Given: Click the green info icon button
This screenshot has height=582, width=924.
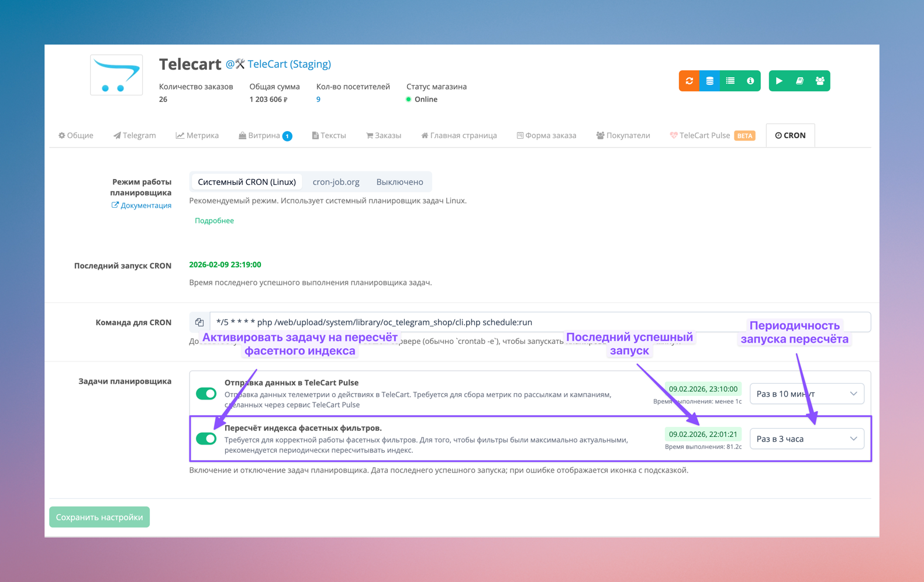Looking at the screenshot, I should coord(750,81).
